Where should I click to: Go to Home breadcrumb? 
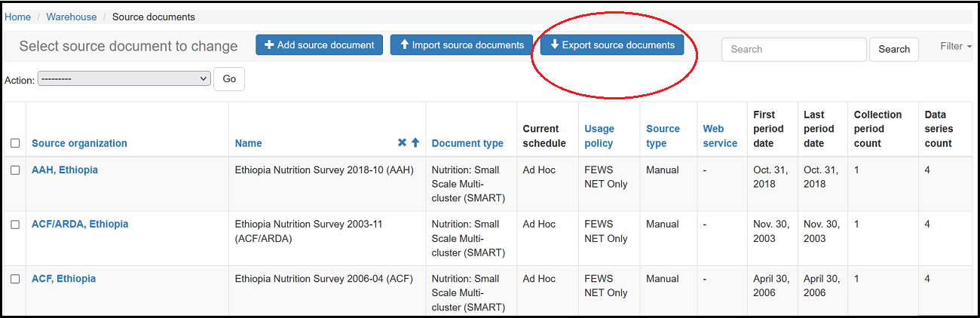[18, 17]
